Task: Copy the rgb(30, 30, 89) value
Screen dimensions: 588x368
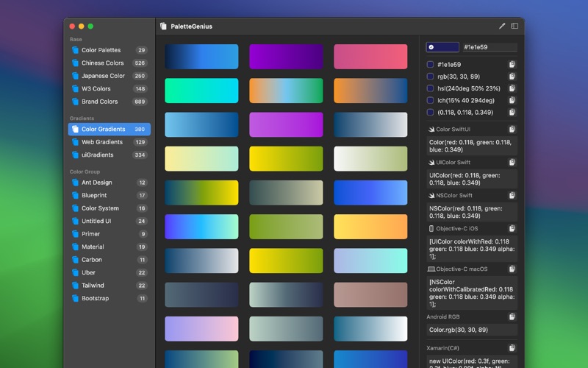Action: (x=512, y=77)
